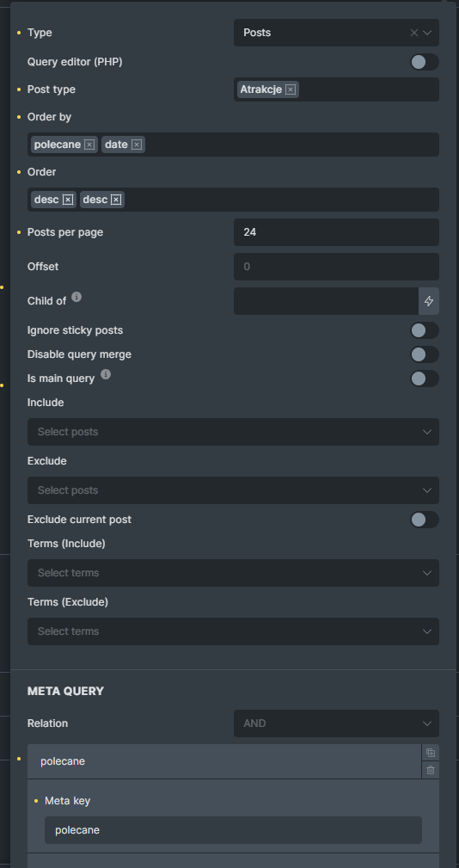Remove the Atrakcje post type tag

point(291,89)
